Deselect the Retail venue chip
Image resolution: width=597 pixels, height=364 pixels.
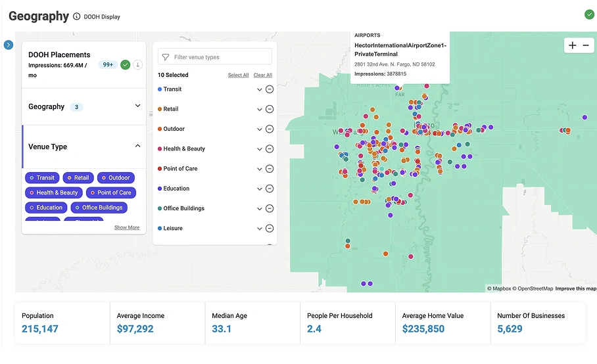coord(78,177)
